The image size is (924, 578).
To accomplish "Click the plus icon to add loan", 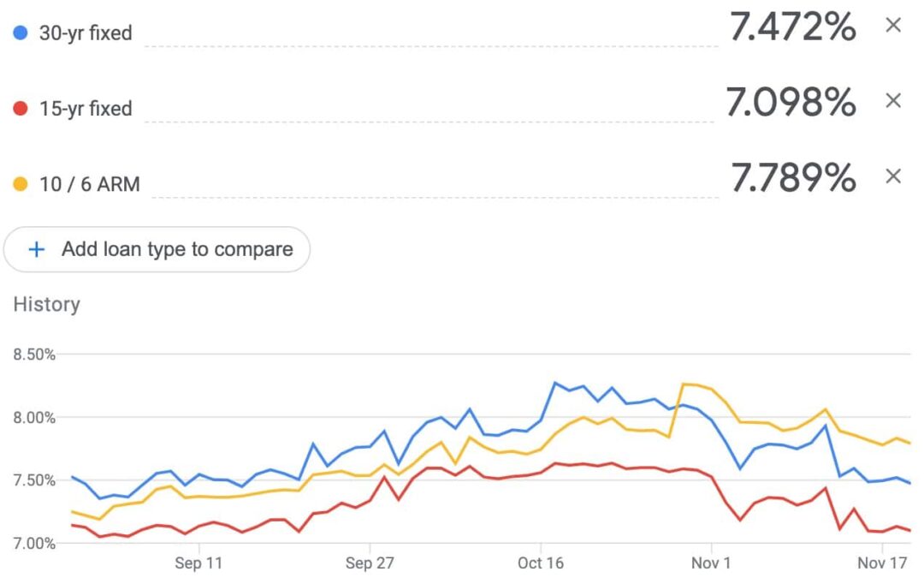I will [37, 249].
